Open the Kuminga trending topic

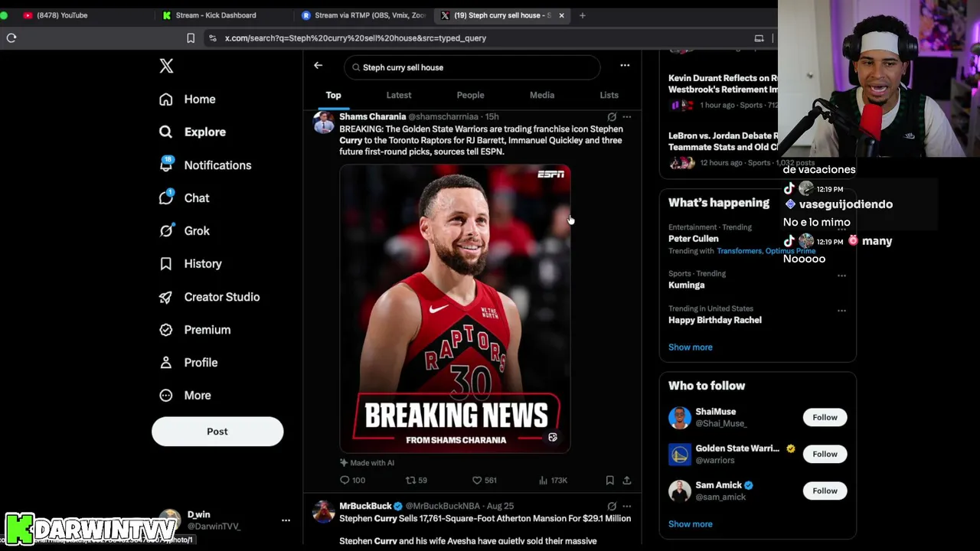[686, 285]
